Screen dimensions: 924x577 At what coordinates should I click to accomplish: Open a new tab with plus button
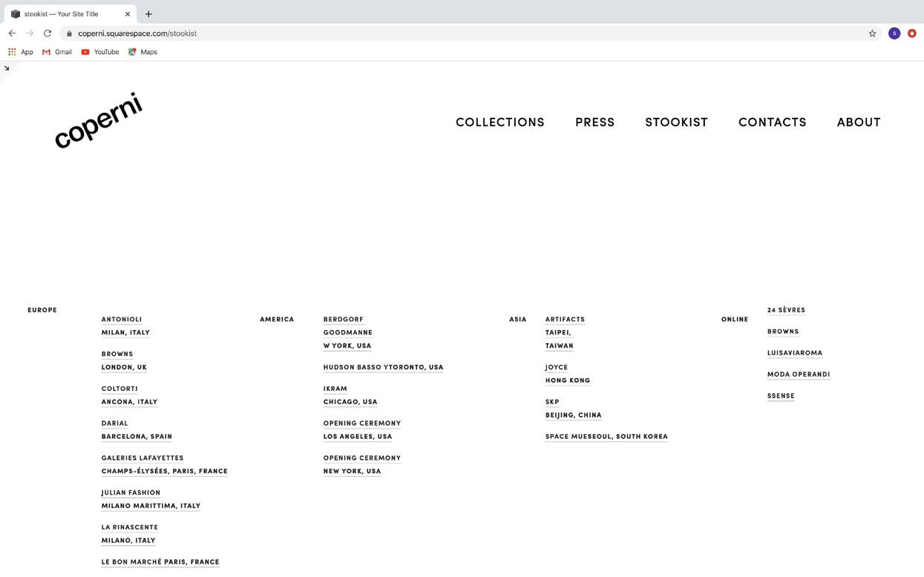pos(148,14)
